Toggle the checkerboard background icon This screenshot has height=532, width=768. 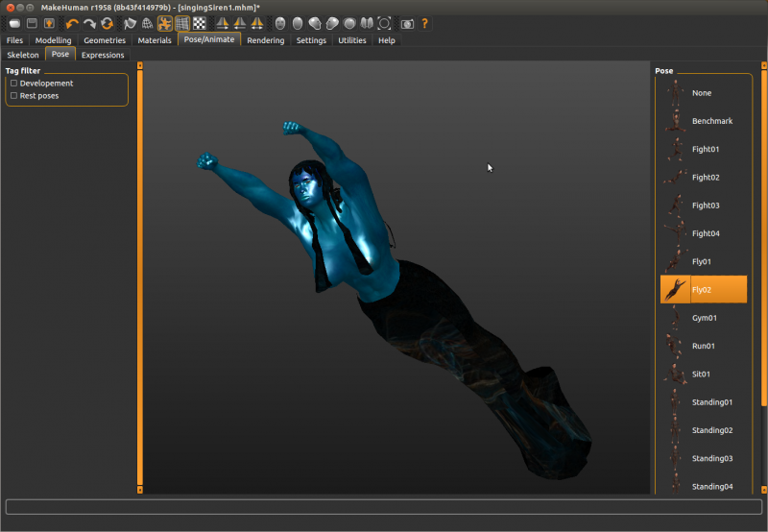pos(199,23)
